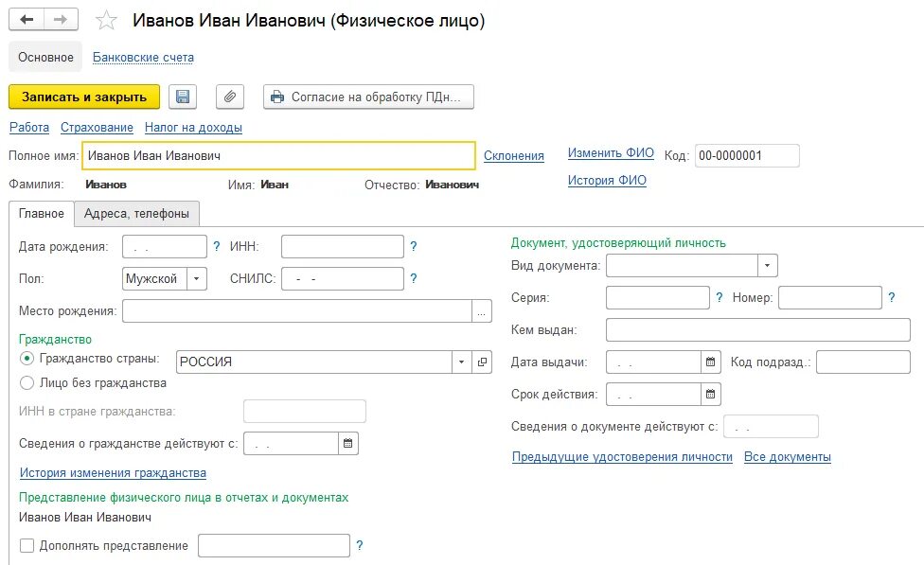Select the Лицо без гражданства option
The width and height of the screenshot is (924, 565).
point(27,383)
